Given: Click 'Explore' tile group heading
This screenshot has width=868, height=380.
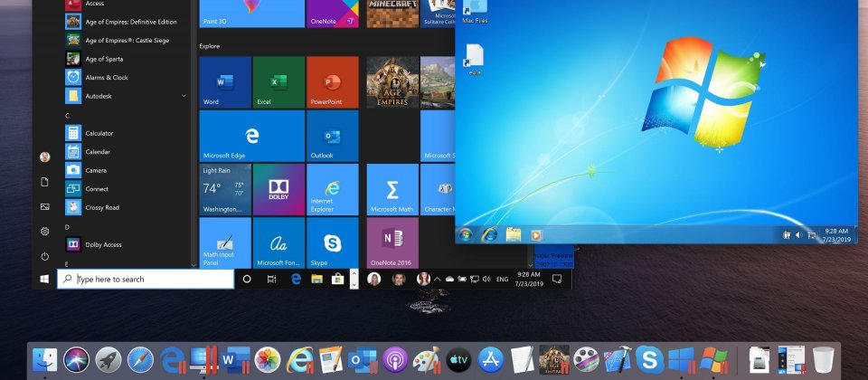Looking at the screenshot, I should click(209, 46).
